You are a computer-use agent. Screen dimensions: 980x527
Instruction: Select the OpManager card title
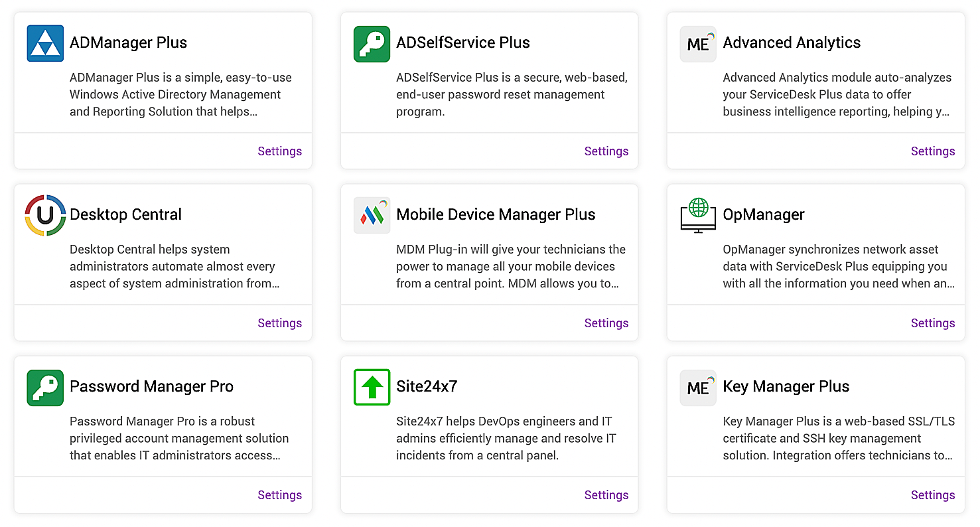click(763, 214)
